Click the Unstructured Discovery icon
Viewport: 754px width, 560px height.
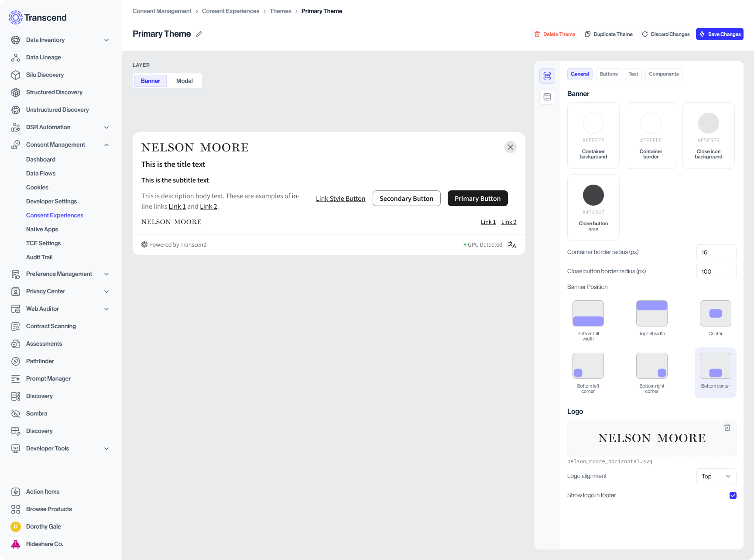(16, 110)
